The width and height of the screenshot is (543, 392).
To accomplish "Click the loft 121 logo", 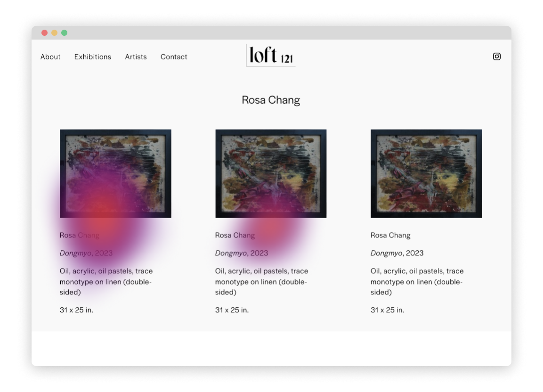I will (271, 56).
